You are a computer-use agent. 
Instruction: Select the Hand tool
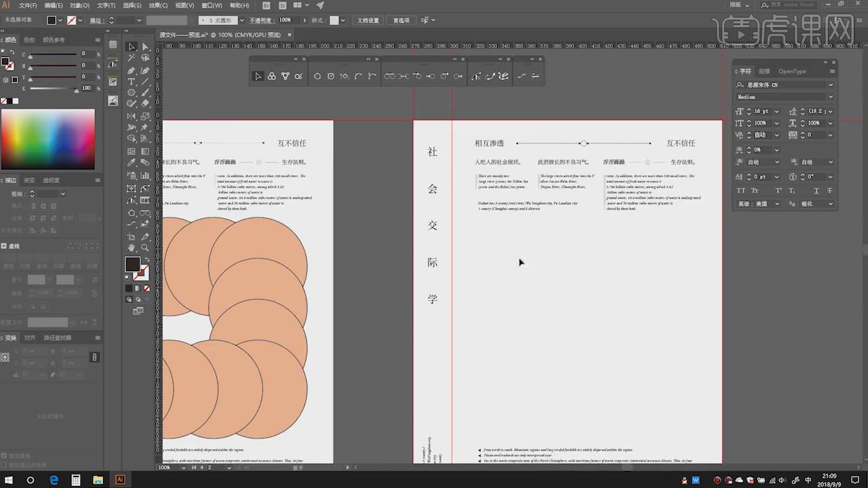pos(132,248)
